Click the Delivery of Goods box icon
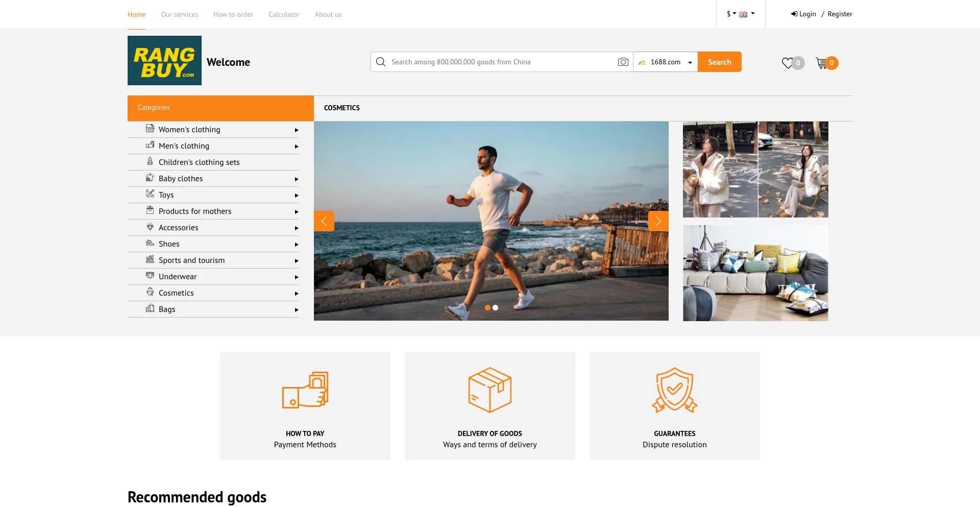The image size is (980, 507). click(x=490, y=390)
